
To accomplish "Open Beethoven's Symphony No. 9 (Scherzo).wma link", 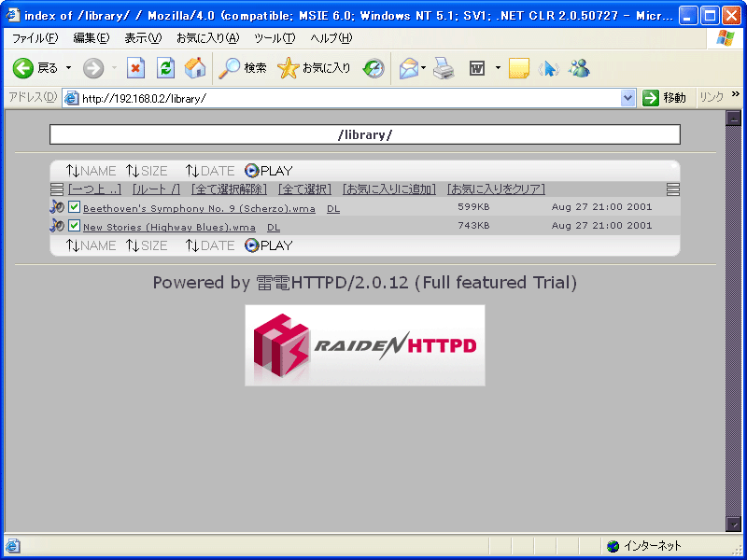I will pos(199,208).
